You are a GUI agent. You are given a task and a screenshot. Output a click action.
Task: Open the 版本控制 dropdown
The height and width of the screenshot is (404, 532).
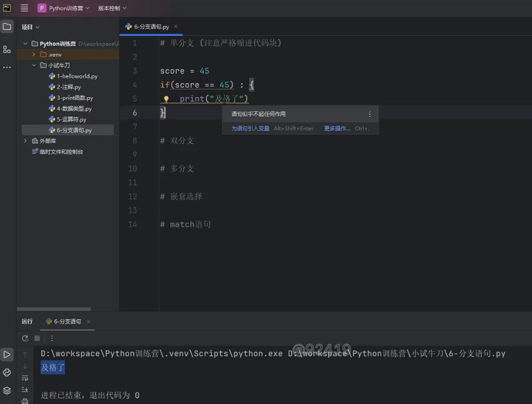[112, 8]
